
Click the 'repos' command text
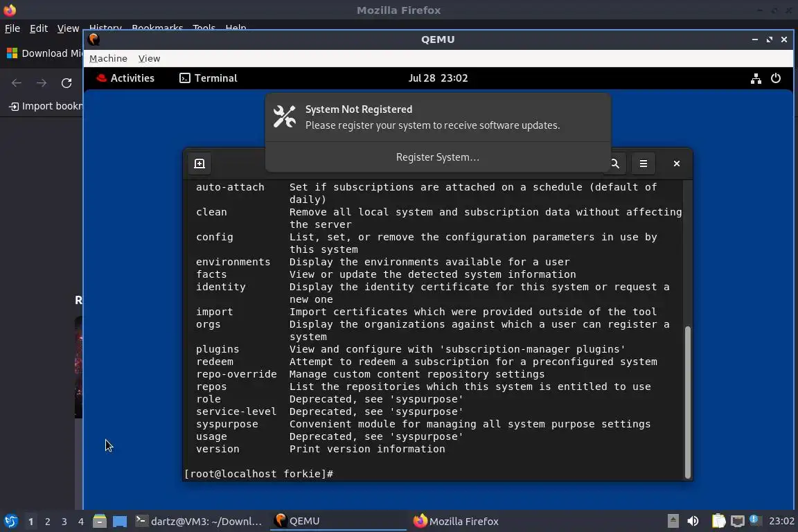pos(211,387)
